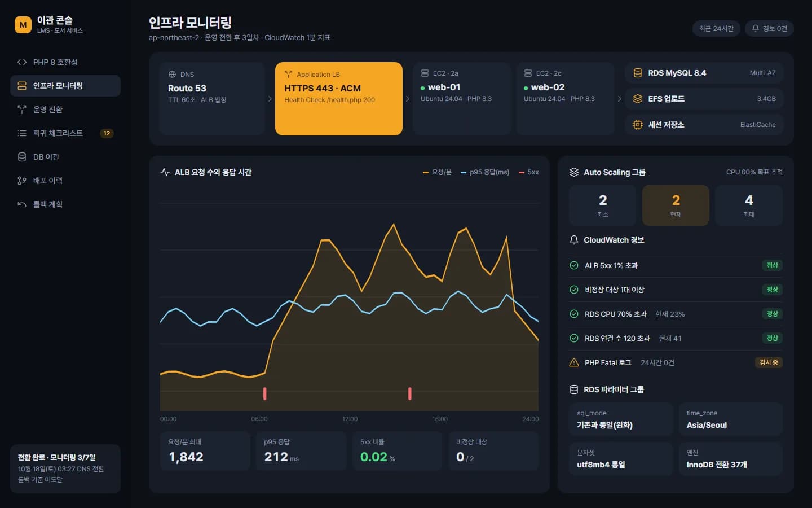812x508 pixels.
Task: Click the orange M console logo
Action: pyautogui.click(x=23, y=25)
